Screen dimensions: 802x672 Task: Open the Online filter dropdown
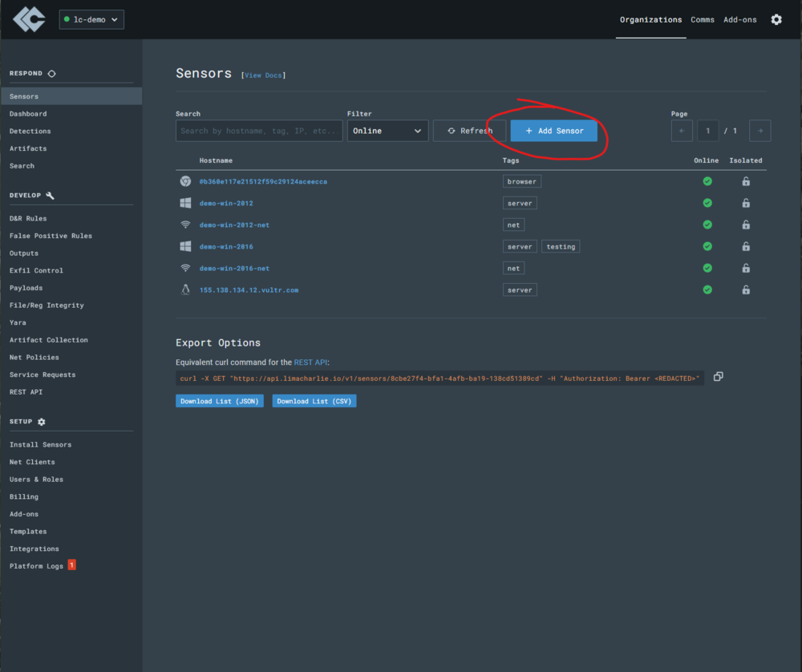(x=387, y=131)
